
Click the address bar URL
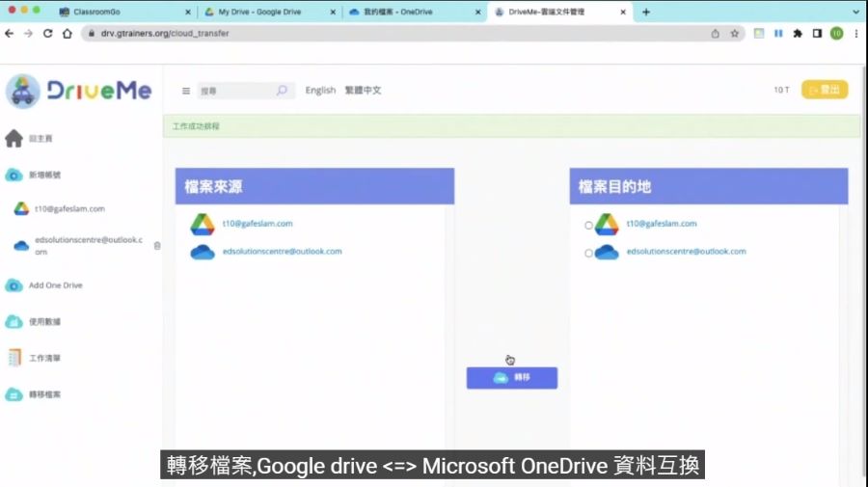coord(165,34)
